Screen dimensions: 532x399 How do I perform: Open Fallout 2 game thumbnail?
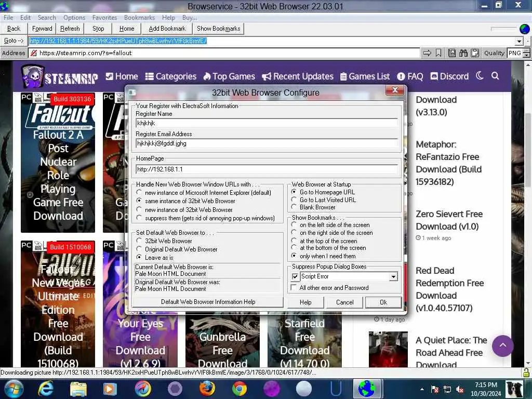pos(58,163)
